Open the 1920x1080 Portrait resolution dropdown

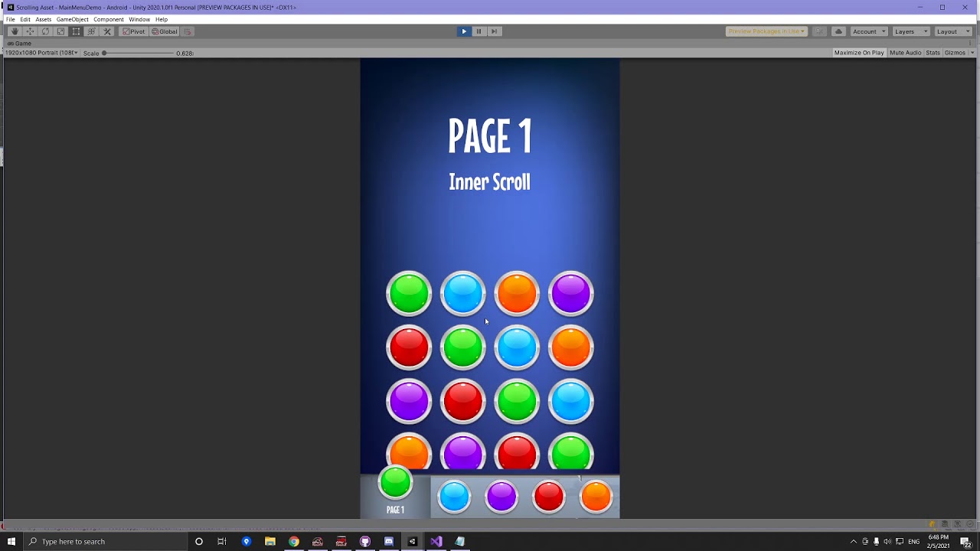click(41, 53)
